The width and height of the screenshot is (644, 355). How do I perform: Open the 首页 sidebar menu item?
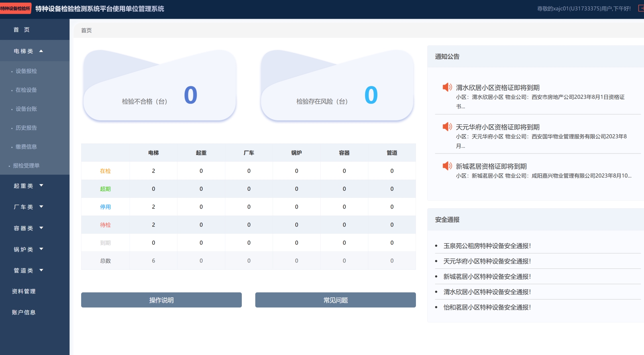21,29
